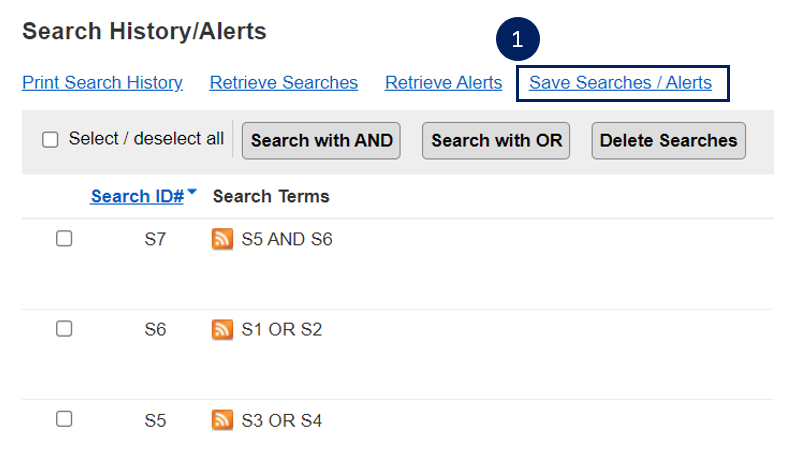Select the RSS icon next to S3 OR S4

pos(222,420)
